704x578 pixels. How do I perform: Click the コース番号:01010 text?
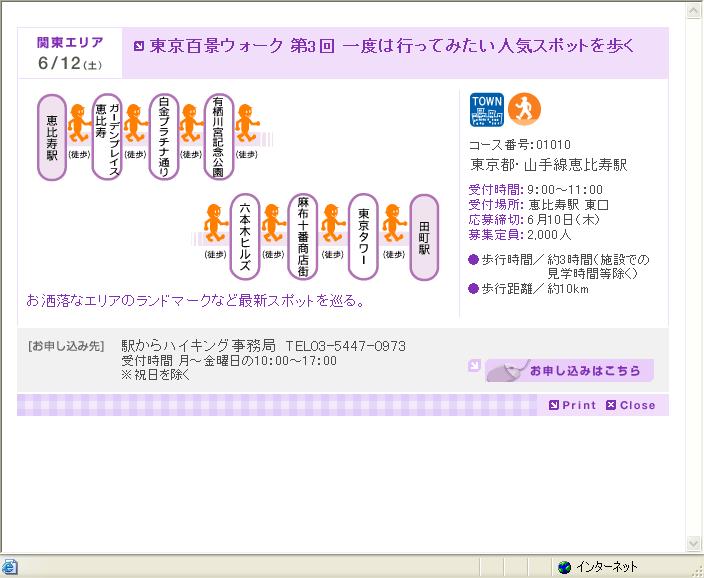pyautogui.click(x=519, y=145)
